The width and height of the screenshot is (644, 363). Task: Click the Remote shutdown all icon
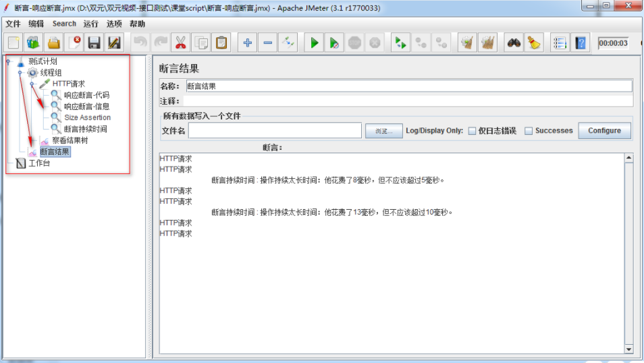tap(441, 43)
